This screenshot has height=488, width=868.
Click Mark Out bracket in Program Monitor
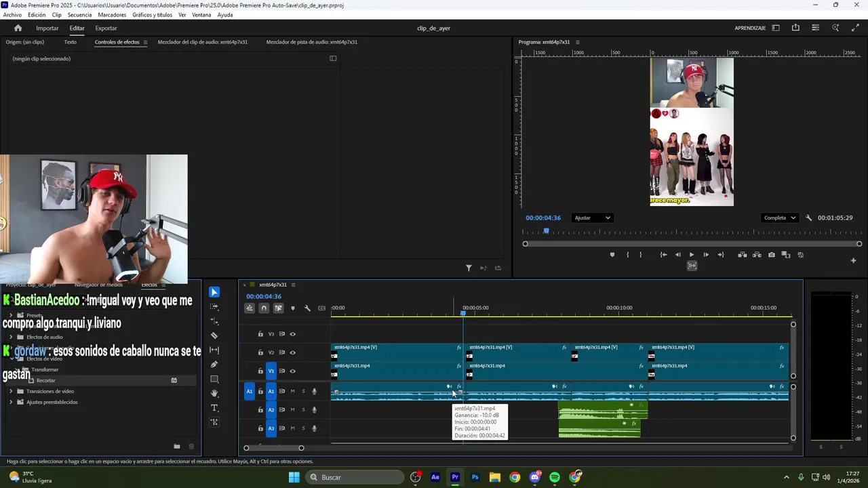tap(640, 255)
